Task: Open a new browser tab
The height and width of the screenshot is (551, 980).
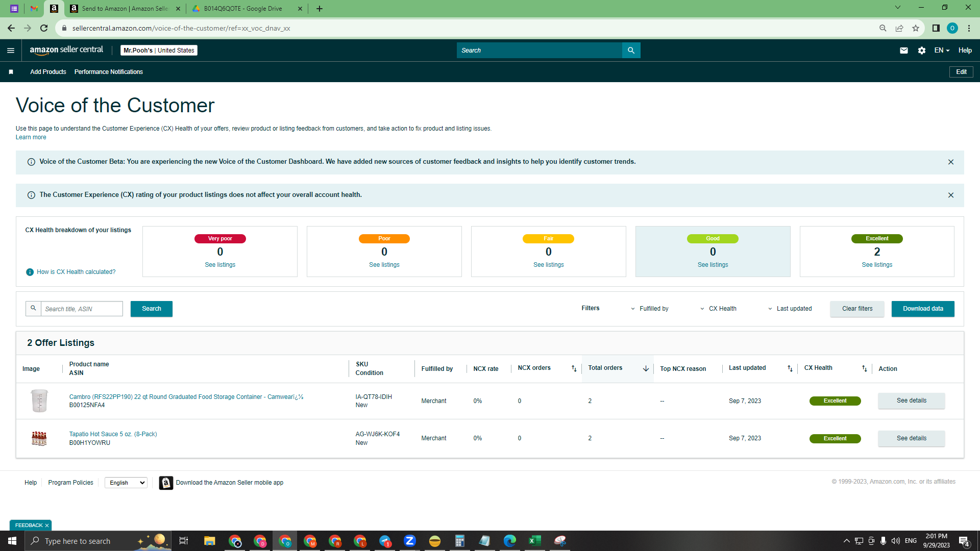Action: pyautogui.click(x=319, y=9)
